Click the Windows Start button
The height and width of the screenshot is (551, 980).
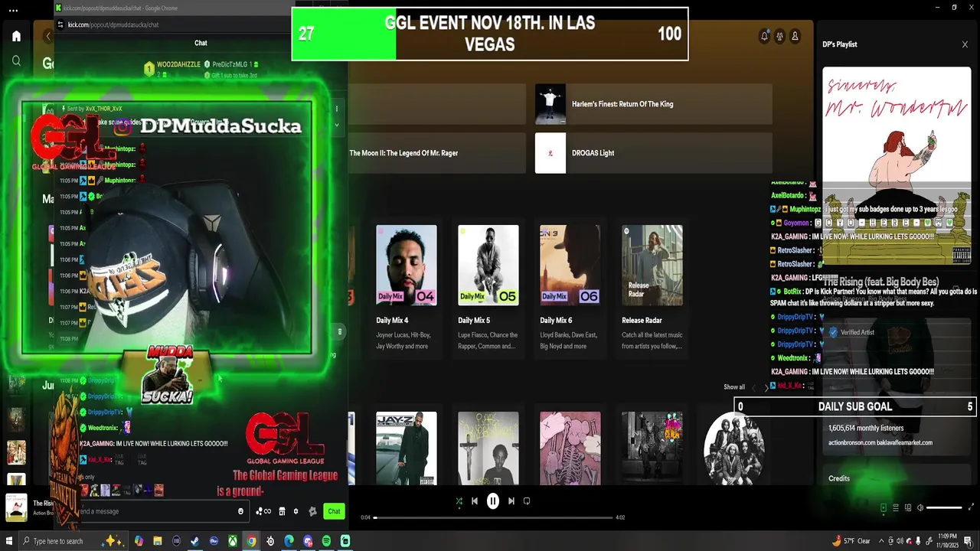coord(8,541)
